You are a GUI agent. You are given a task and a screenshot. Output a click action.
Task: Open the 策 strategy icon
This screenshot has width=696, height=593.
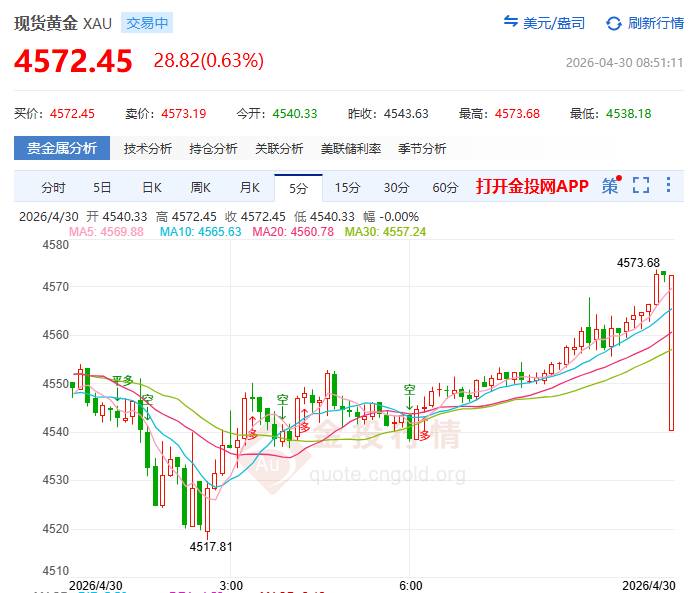coord(611,186)
